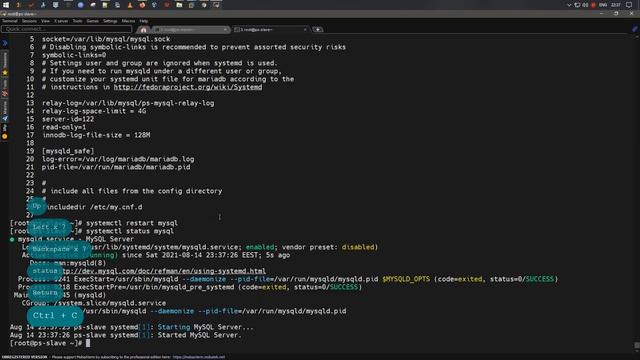Open the Macros menu

click(x=128, y=21)
